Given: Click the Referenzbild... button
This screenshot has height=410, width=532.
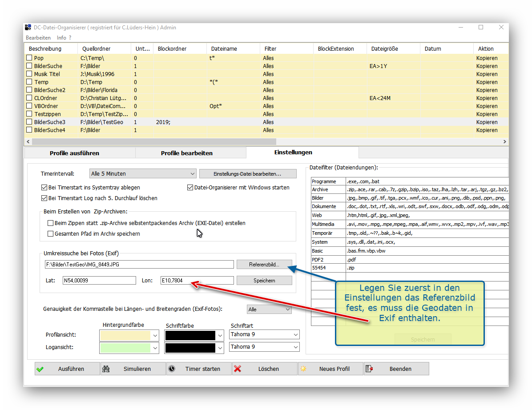Looking at the screenshot, I should point(264,265).
